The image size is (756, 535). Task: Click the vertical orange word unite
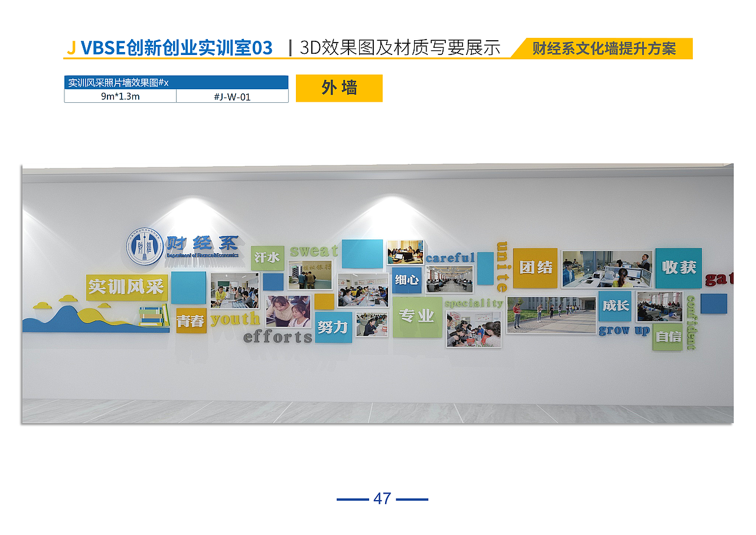502,267
